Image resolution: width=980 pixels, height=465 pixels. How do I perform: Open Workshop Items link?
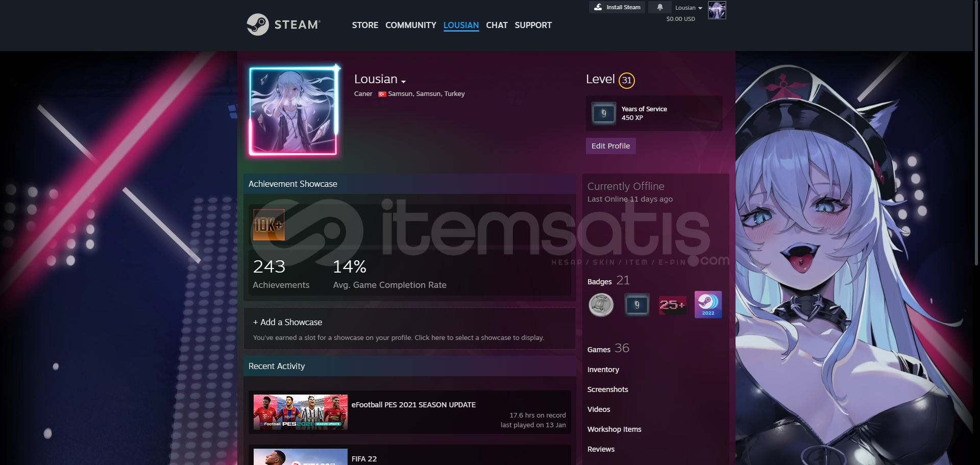pyautogui.click(x=614, y=429)
